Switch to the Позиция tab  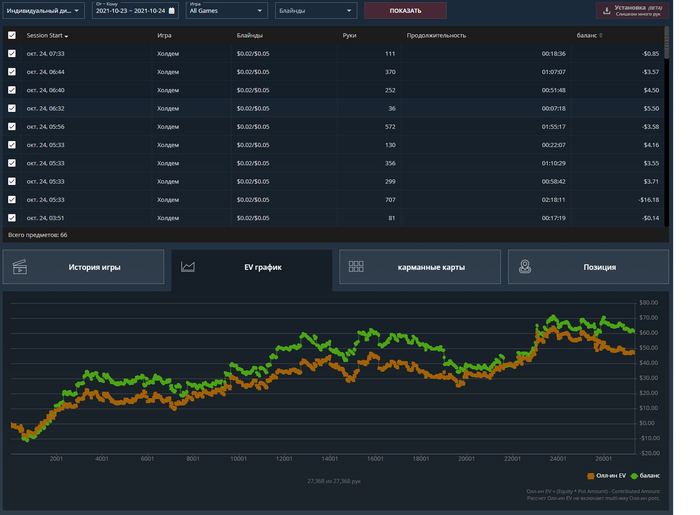point(588,267)
